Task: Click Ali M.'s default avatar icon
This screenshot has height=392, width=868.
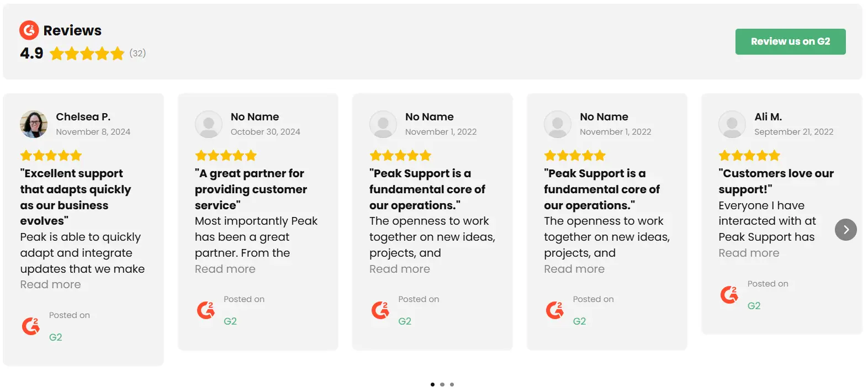Action: click(732, 124)
